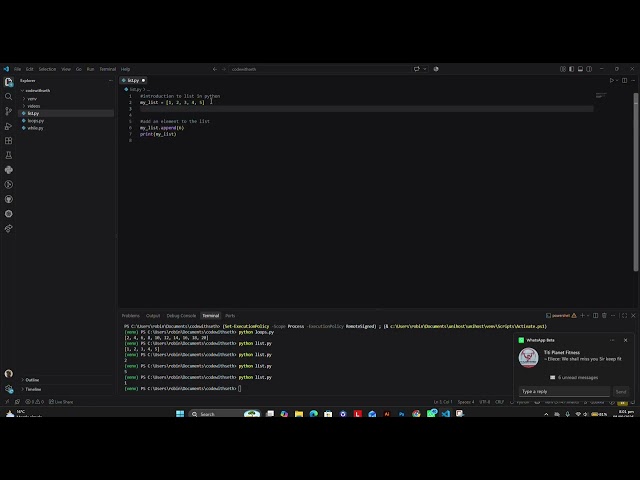Screen dimensions: 640x480
Task: Open editor More Actions ellipsis
Action: tap(633, 80)
